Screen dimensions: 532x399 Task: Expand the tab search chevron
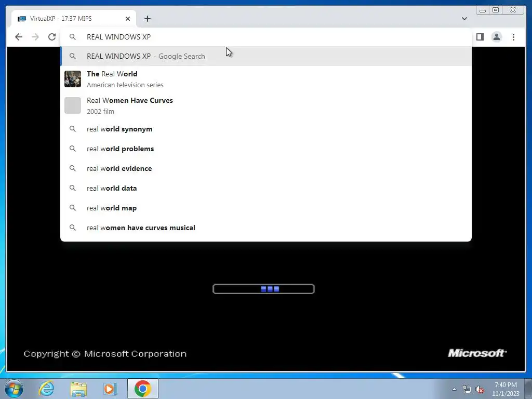point(464,19)
